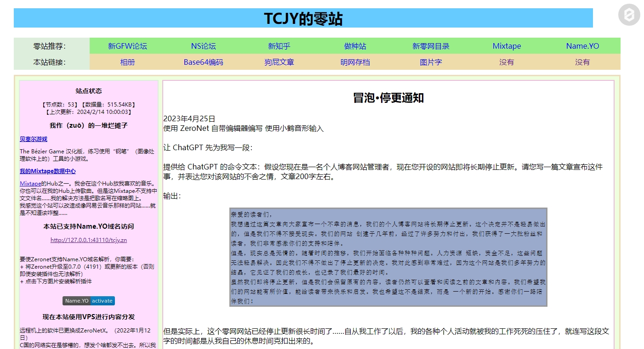Click the 本站链接: label
Viewport: 644px width, 349px height.
tap(50, 62)
